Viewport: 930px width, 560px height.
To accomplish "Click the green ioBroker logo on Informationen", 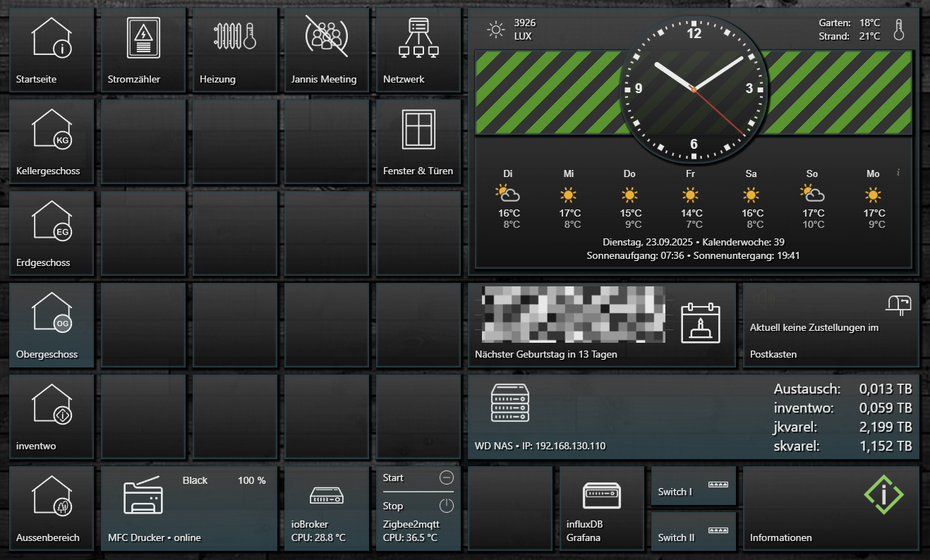I will pos(884,495).
